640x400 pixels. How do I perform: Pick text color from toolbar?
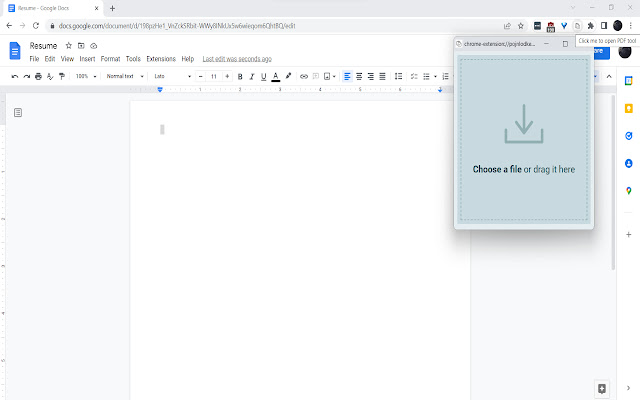[x=275, y=76]
